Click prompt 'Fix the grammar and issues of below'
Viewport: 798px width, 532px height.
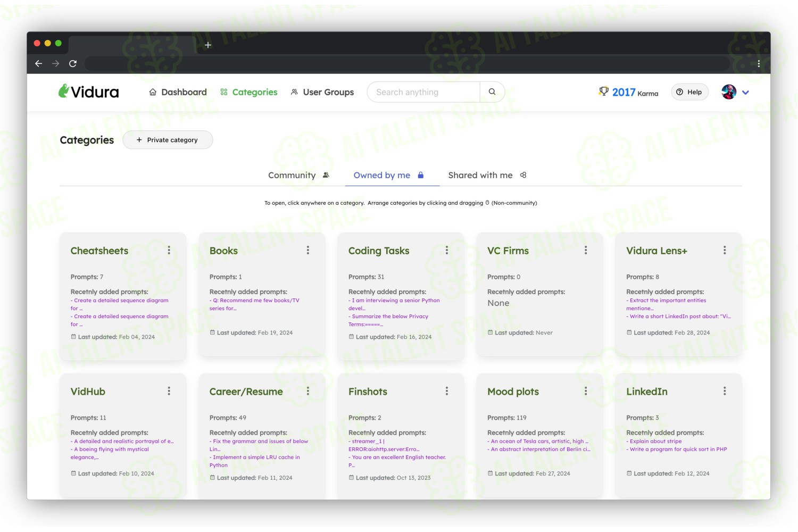[259, 445]
